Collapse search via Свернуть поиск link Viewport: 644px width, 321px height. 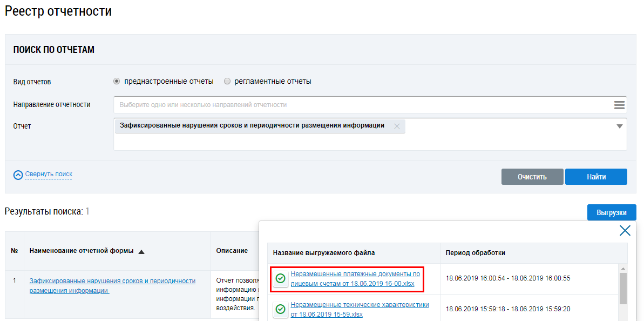click(x=49, y=174)
